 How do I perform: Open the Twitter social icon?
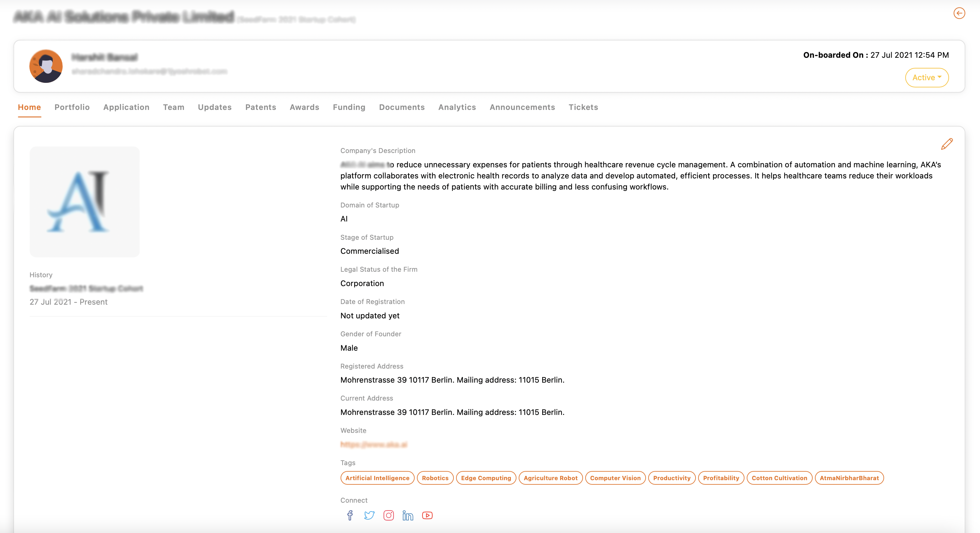369,515
